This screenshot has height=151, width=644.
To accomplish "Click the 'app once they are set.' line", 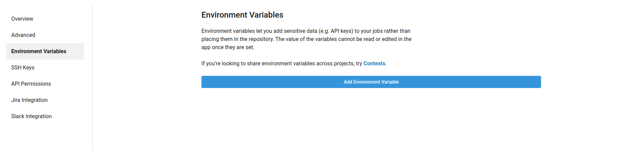I will tap(228, 47).
